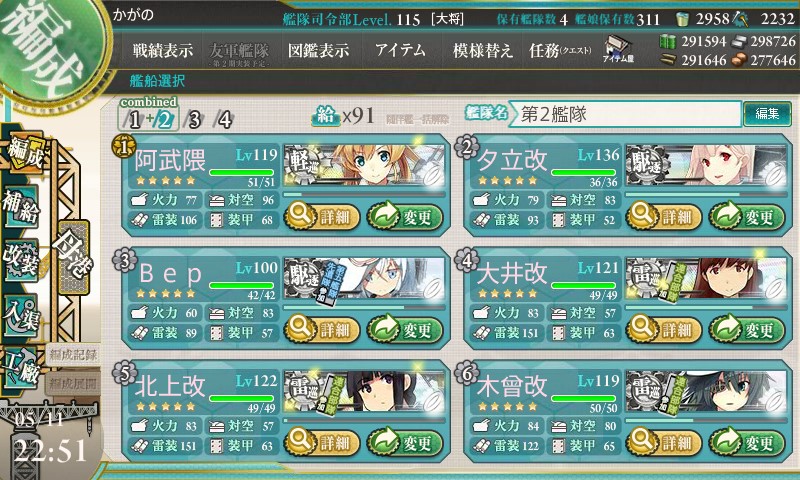
Task: Click the fleet name field 第2艦隊
Action: point(624,114)
